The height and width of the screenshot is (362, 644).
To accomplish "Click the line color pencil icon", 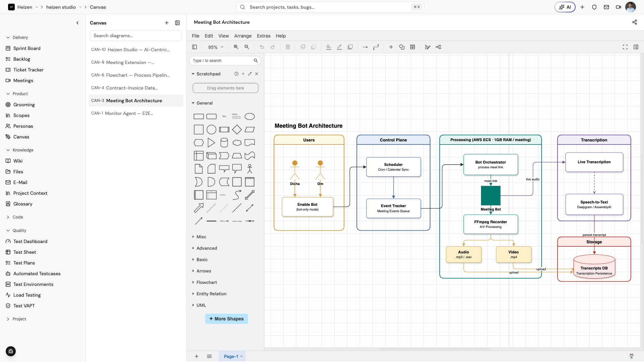I will point(339,47).
